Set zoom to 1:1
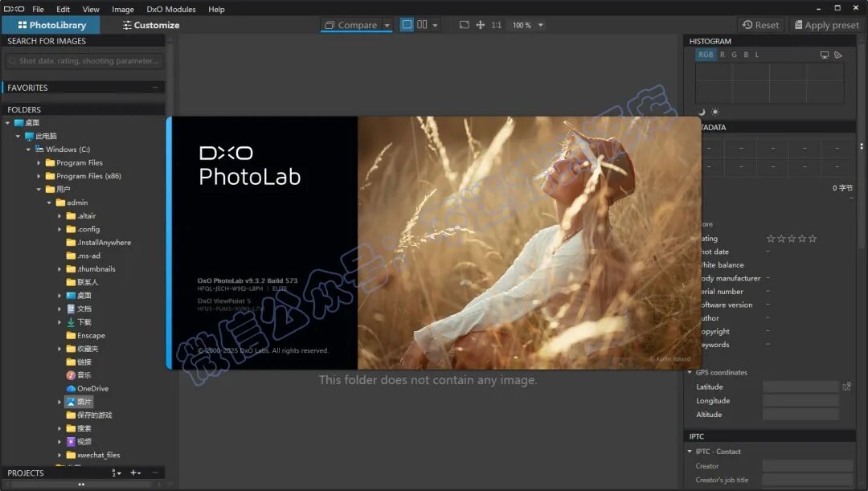The height and width of the screenshot is (491, 868). coord(497,25)
